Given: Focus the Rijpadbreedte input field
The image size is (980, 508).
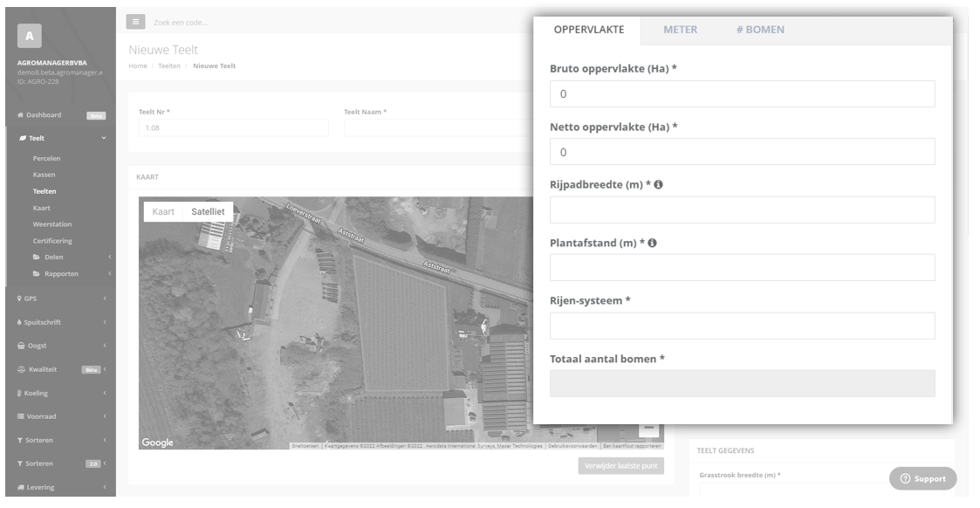Looking at the screenshot, I should tap(742, 210).
